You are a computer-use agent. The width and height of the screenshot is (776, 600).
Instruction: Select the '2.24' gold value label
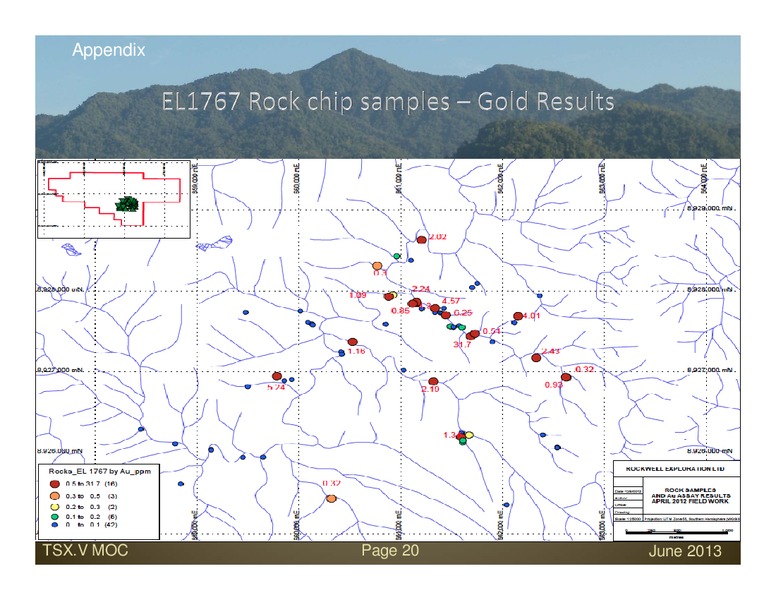pyautogui.click(x=421, y=289)
